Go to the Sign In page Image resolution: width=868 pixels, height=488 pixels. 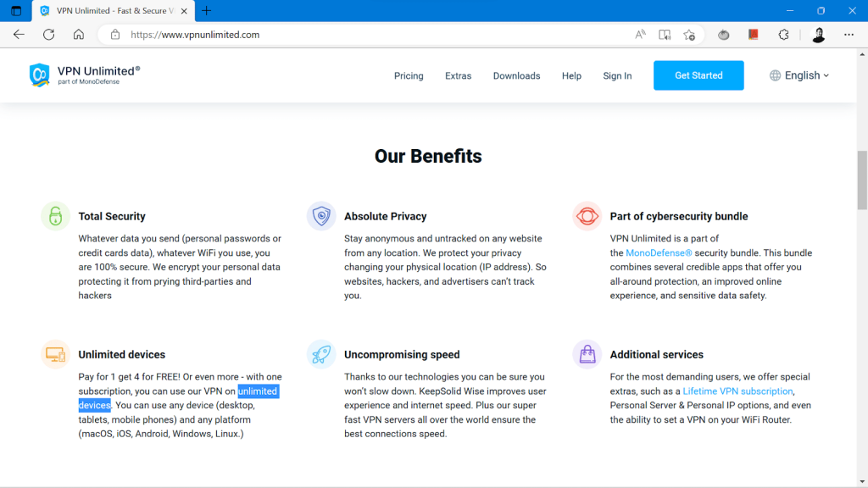click(x=617, y=75)
